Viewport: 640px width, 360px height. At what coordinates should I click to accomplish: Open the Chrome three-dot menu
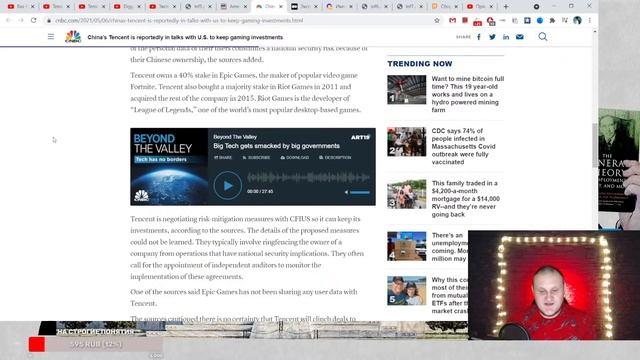click(590, 20)
